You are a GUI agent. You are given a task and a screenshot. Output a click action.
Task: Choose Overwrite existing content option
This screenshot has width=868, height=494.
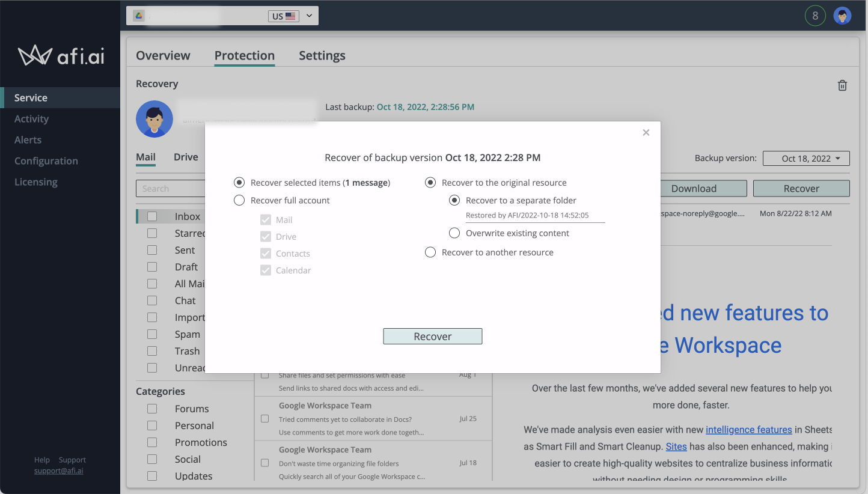pyautogui.click(x=454, y=233)
